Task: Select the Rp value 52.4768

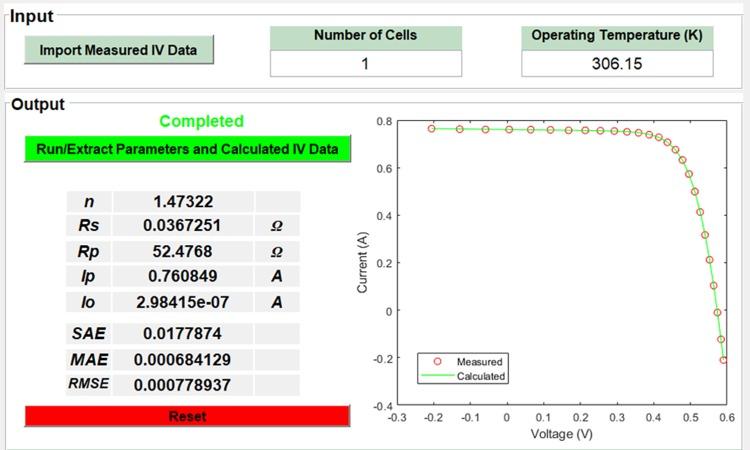Action: [183, 251]
